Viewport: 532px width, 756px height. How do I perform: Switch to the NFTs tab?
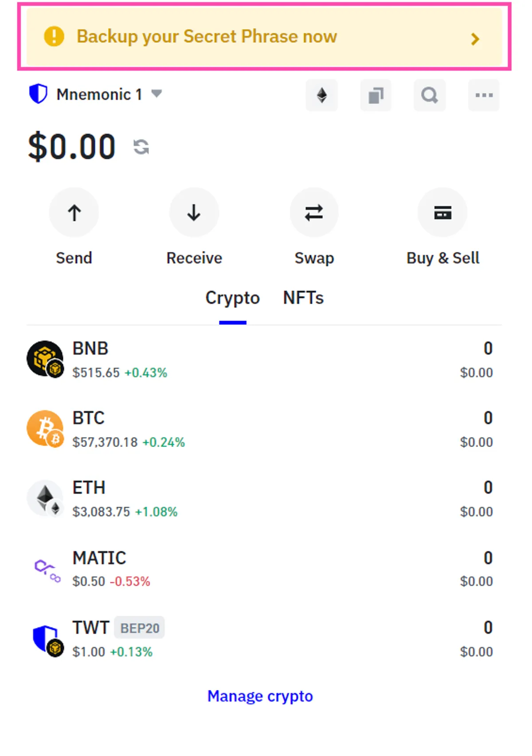[304, 298]
